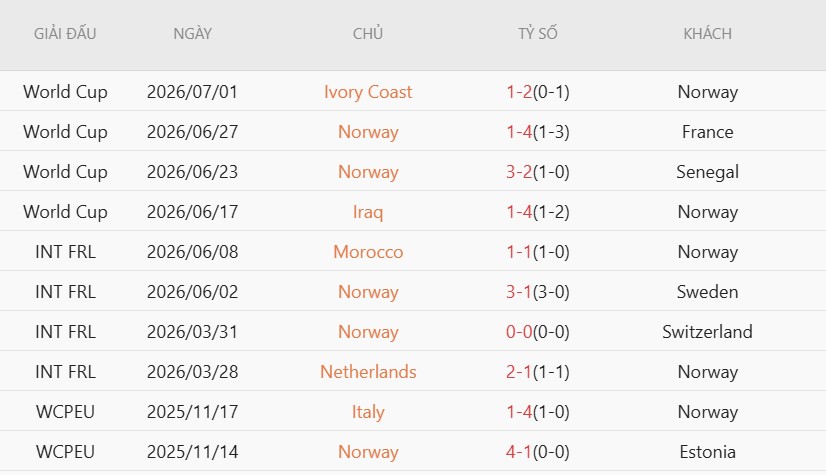
Task: Click the KHÁCH column header
Action: (x=707, y=34)
